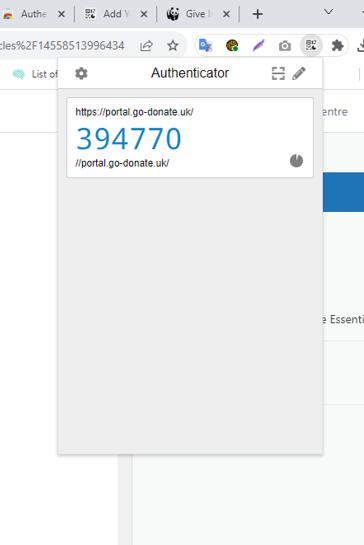This screenshot has height=545, width=364.
Task: Open Authenticator settings gear
Action: point(81,73)
